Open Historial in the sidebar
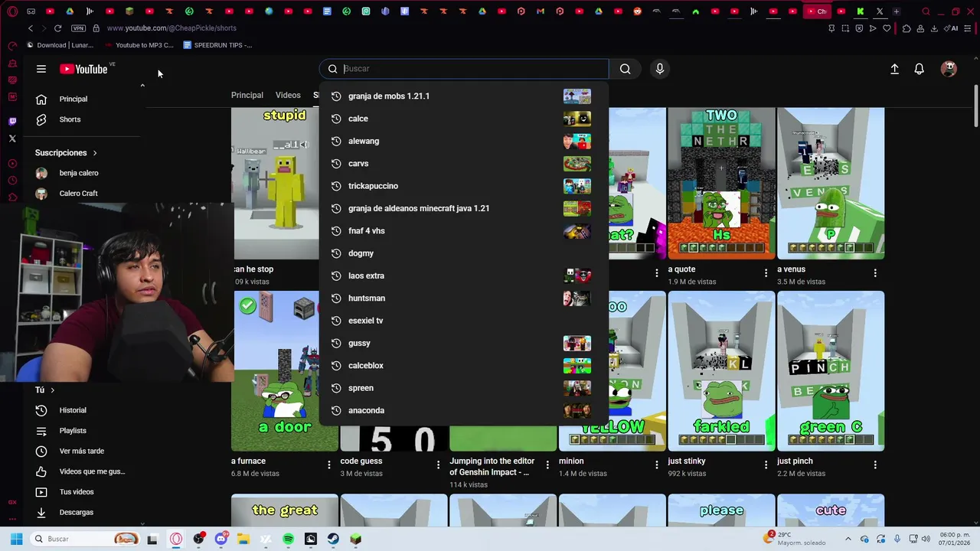 click(73, 410)
